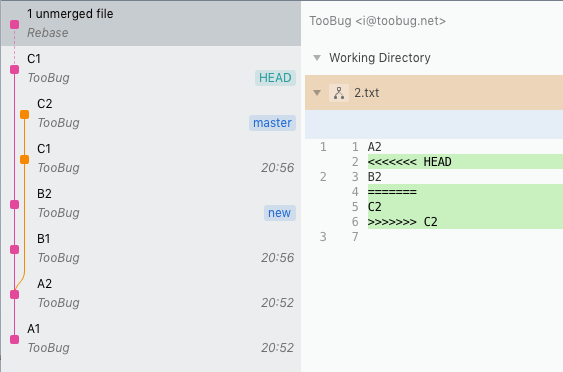Image resolution: width=563 pixels, height=372 pixels.
Task: Click the merge conflict icon beside 2.txt
Action: [339, 93]
